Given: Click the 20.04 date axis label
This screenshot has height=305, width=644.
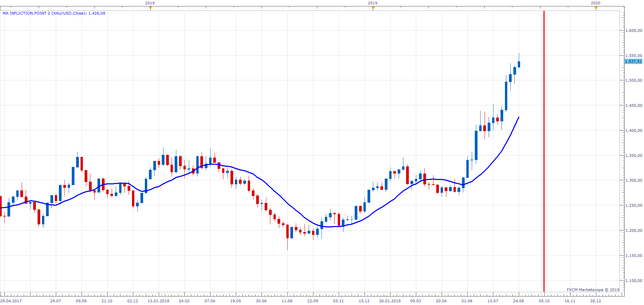Looking at the screenshot, I should click(441, 301).
